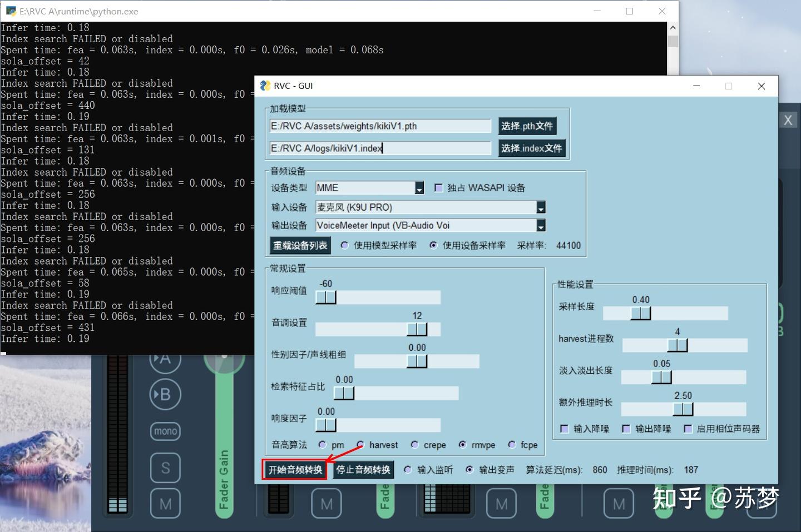Open the output device VoiceMeeter Input dropdown
The image size is (801, 532).
(x=540, y=225)
